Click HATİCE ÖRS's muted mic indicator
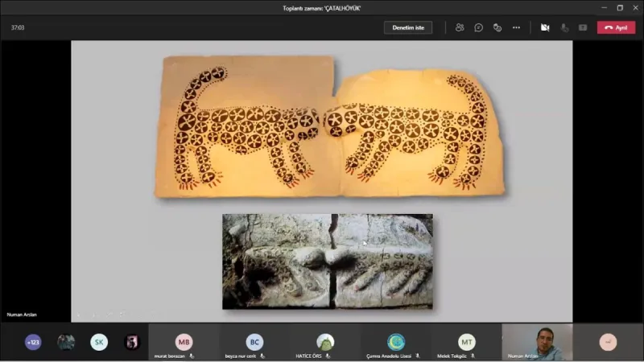Image resolution: width=644 pixels, height=362 pixels. (328, 356)
